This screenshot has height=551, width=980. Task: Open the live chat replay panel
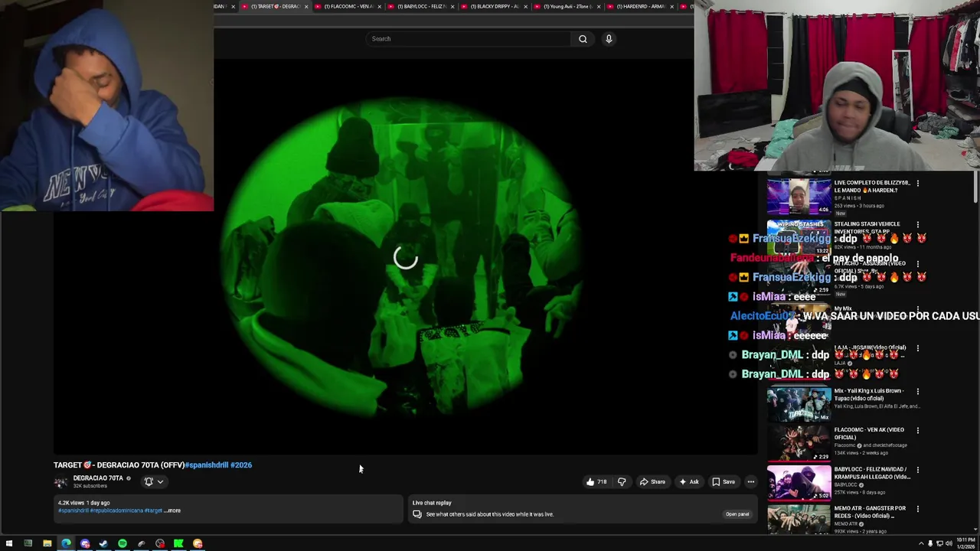point(737,514)
